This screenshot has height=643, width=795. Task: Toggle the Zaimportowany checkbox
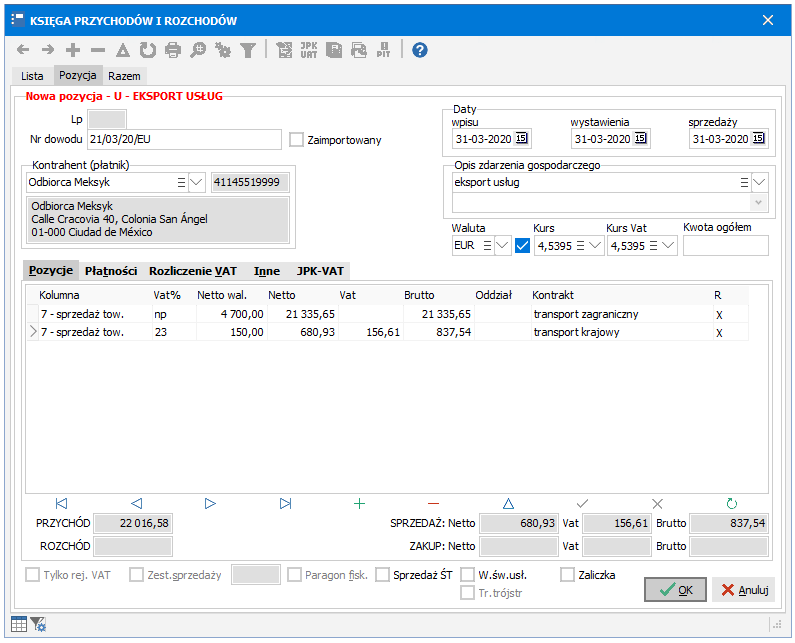pos(296,140)
